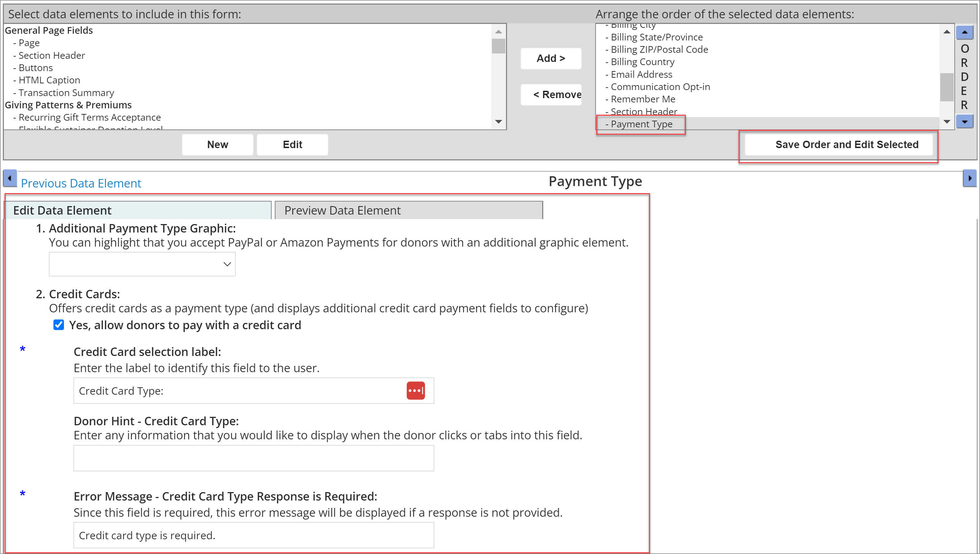The width and height of the screenshot is (980, 554).
Task: Select Recurring Gift Terms Acceptance in the list
Action: 90,117
